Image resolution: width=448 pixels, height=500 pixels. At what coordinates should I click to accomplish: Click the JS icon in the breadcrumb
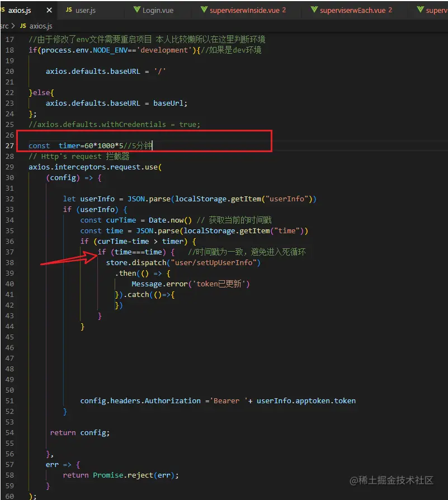(23, 26)
